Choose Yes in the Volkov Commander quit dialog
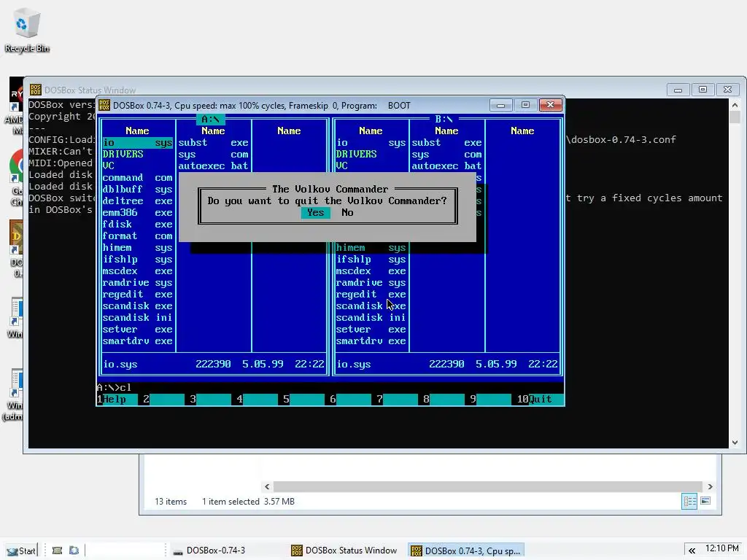The height and width of the screenshot is (560, 747). click(315, 212)
